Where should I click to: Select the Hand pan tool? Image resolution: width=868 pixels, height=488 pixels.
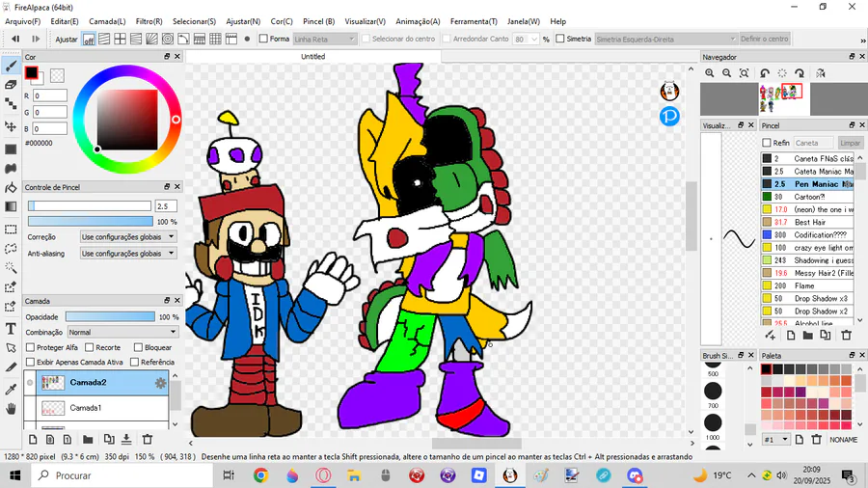(11, 409)
